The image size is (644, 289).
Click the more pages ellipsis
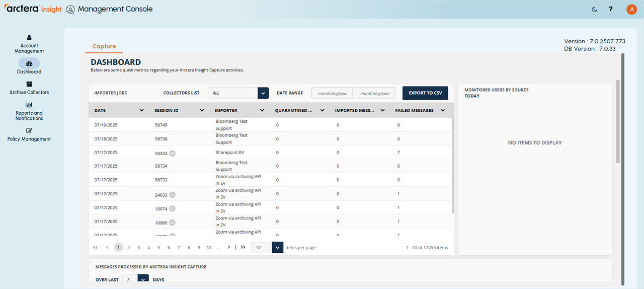click(219, 247)
